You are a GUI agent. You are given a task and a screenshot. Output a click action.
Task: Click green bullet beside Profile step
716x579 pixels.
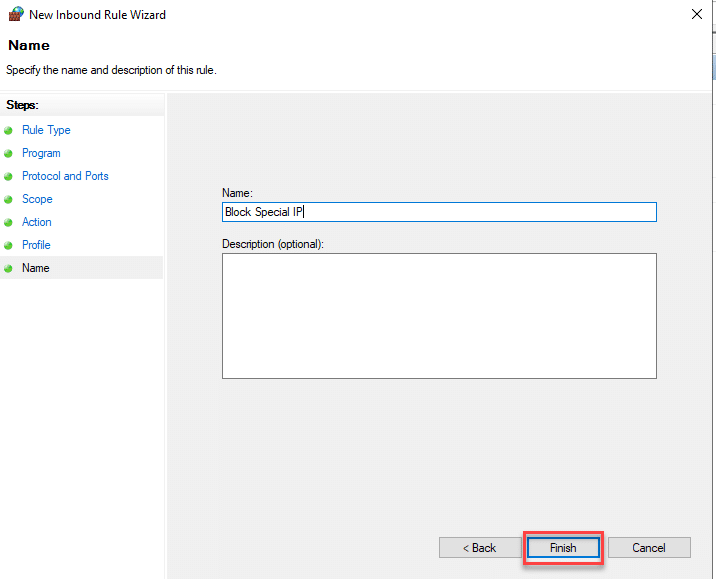point(9,245)
